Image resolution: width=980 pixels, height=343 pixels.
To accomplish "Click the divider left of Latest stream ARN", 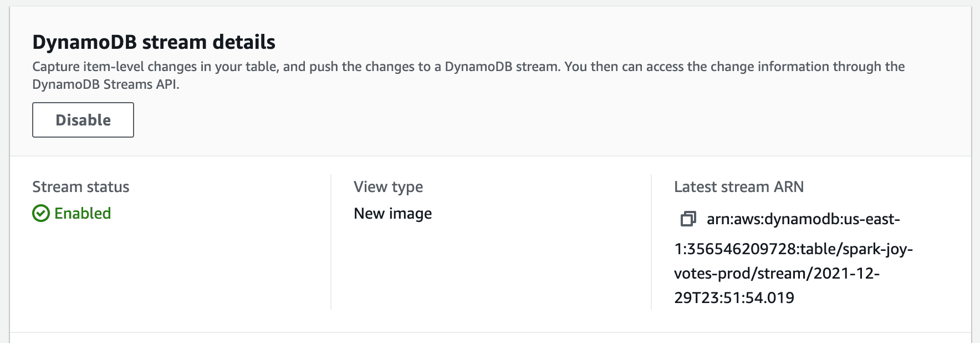I will pyautogui.click(x=651, y=242).
